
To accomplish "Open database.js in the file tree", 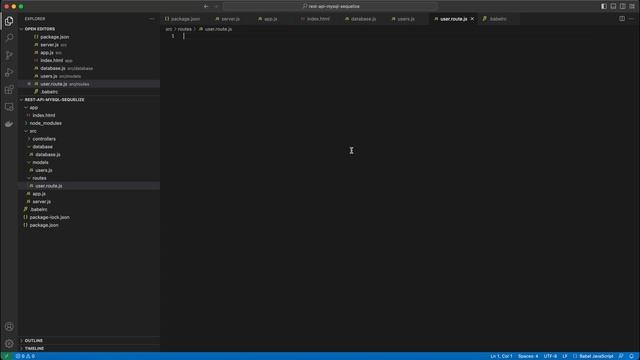I will [x=48, y=155].
